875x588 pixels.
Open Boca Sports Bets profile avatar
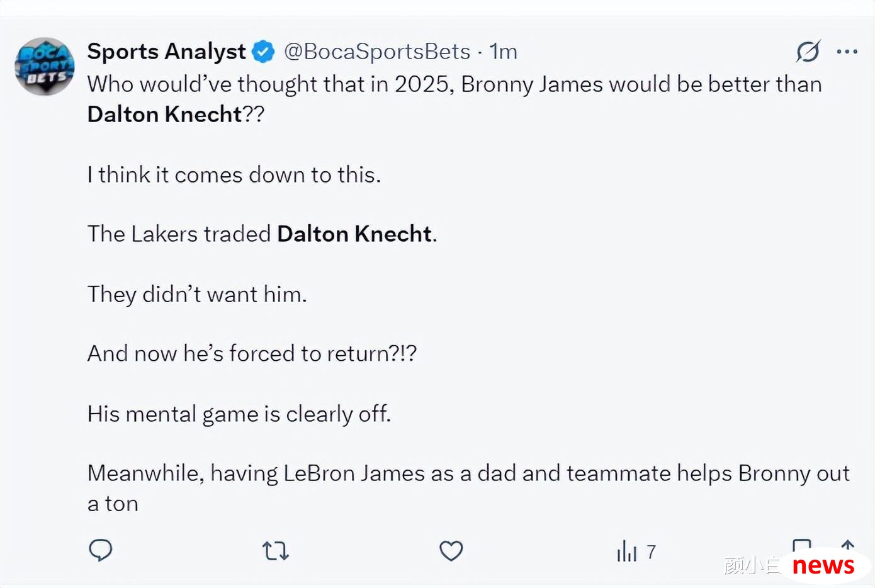point(45,66)
